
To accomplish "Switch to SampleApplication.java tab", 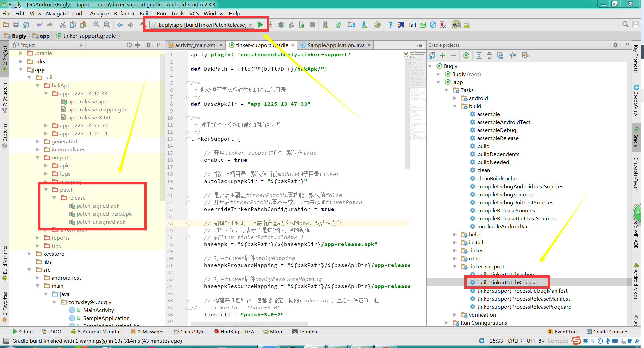I will [x=336, y=45].
